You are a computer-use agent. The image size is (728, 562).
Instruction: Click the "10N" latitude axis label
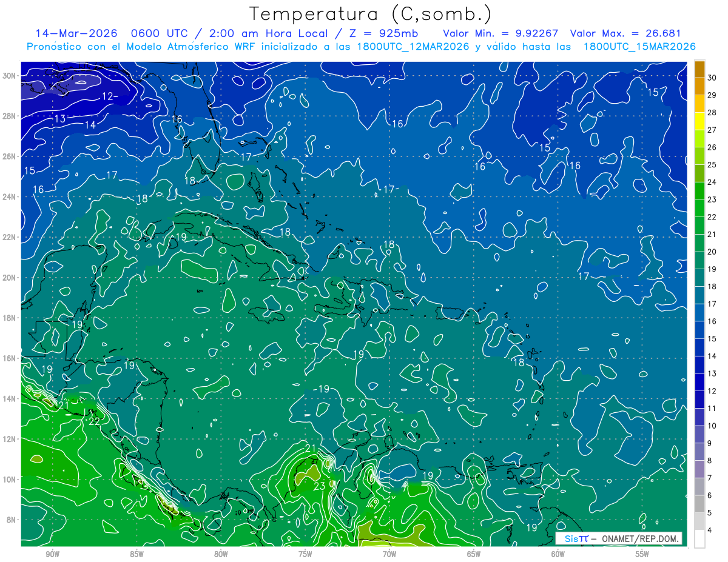coord(10,480)
